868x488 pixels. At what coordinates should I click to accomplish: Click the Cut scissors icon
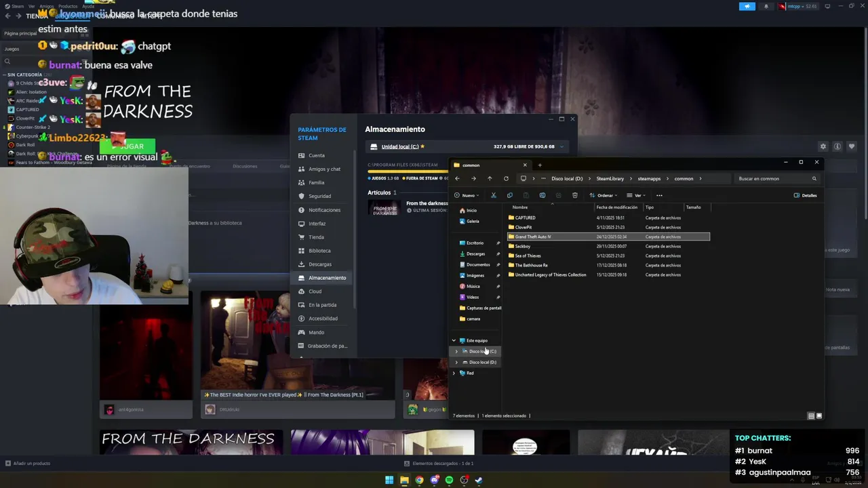pos(493,195)
